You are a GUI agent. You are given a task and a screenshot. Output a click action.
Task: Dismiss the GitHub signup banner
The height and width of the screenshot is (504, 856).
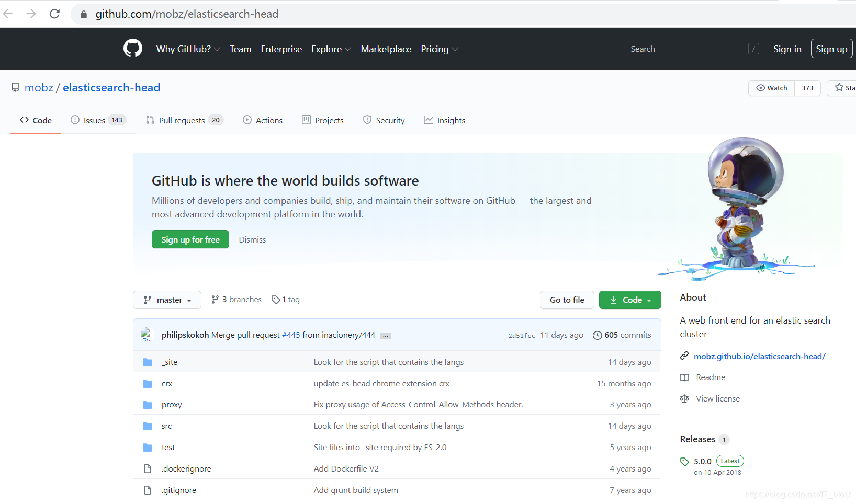[252, 239]
